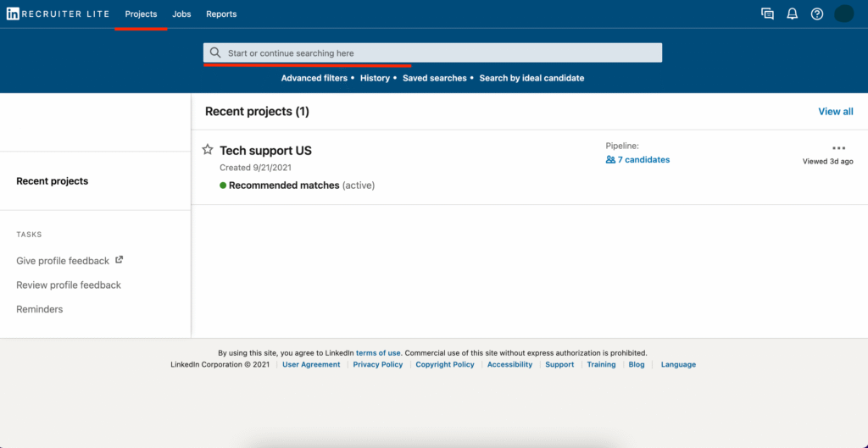Open the terms of use link
This screenshot has height=448, width=868.
tap(378, 353)
